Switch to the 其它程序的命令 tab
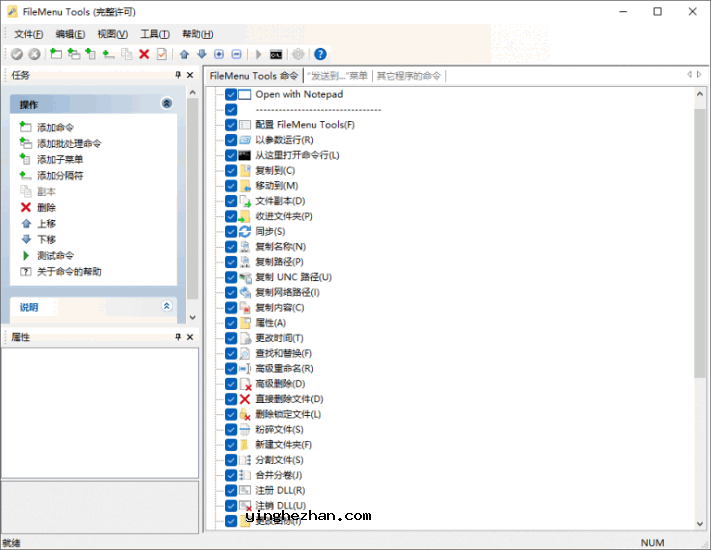 click(x=409, y=76)
